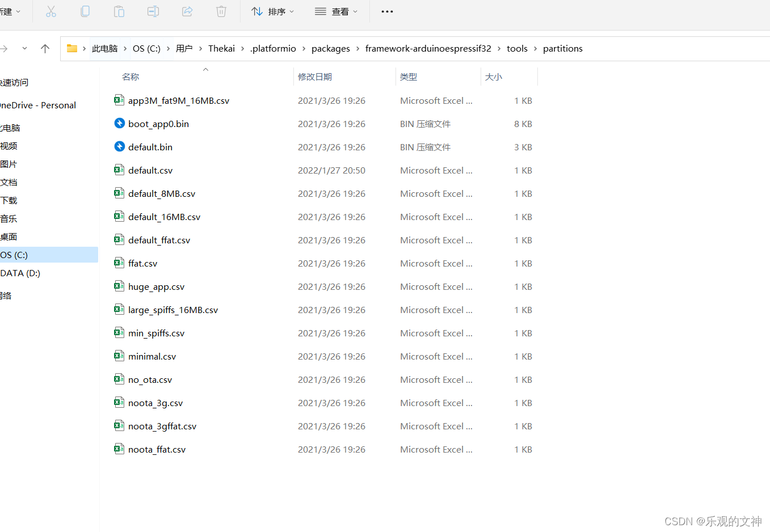Select 文档 folder in sidebar

[9, 183]
